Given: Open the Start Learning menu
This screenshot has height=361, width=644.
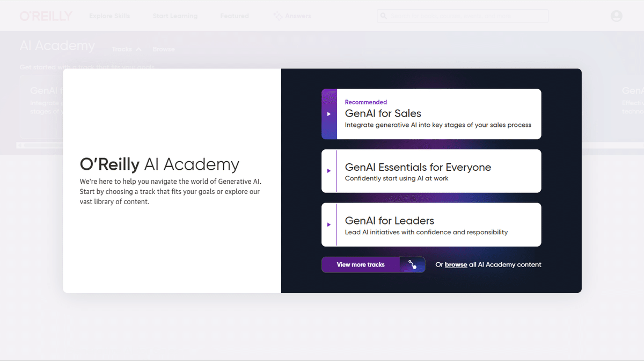Looking at the screenshot, I should click(175, 16).
